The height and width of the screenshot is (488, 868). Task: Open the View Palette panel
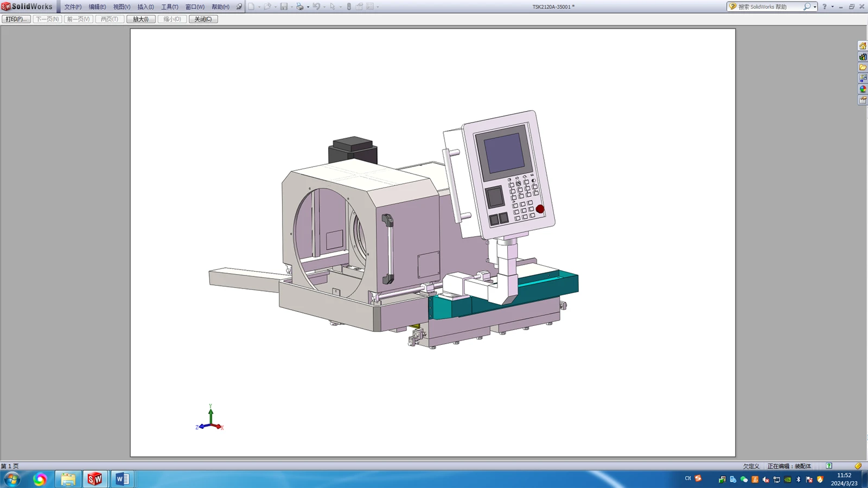(x=863, y=79)
